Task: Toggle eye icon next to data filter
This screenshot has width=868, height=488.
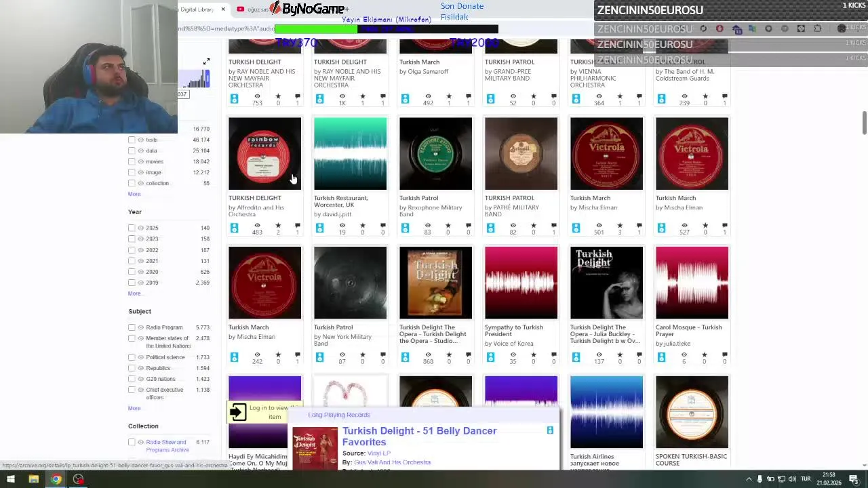Action: [x=140, y=150]
